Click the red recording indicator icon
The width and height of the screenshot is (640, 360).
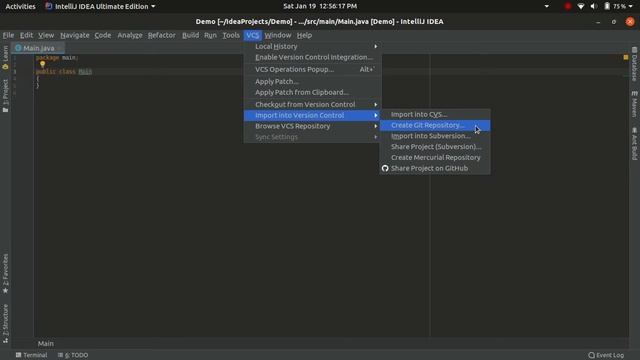click(x=567, y=6)
